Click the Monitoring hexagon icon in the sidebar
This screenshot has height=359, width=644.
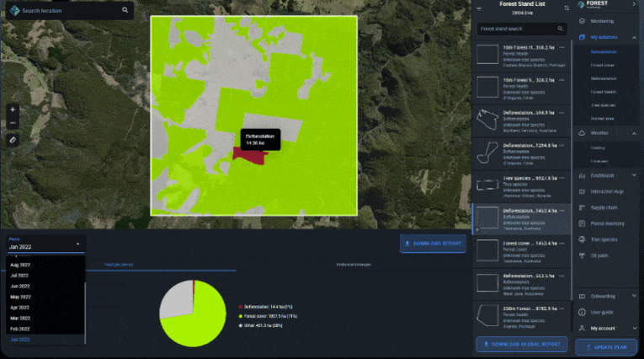(x=582, y=21)
